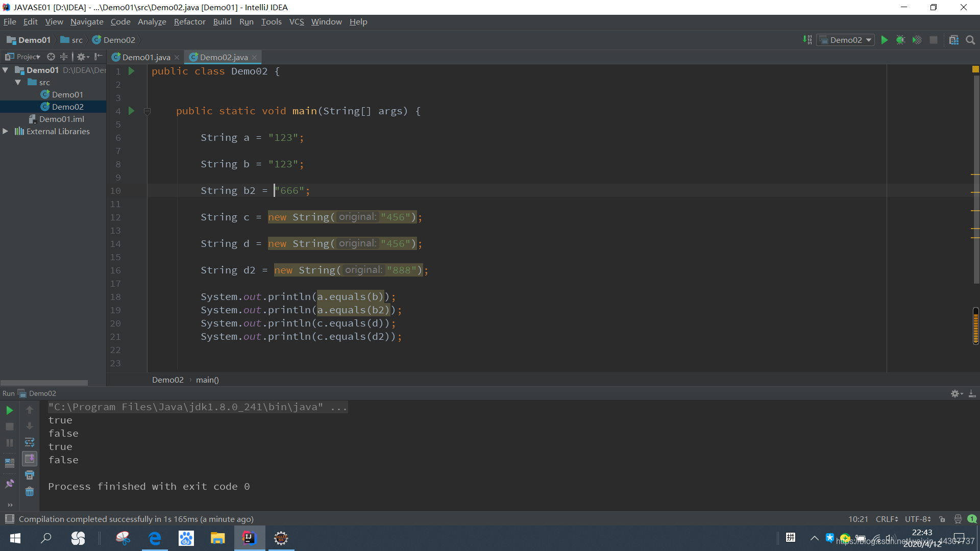
Task: Click the src navigation bar breadcrumb
Action: click(71, 40)
